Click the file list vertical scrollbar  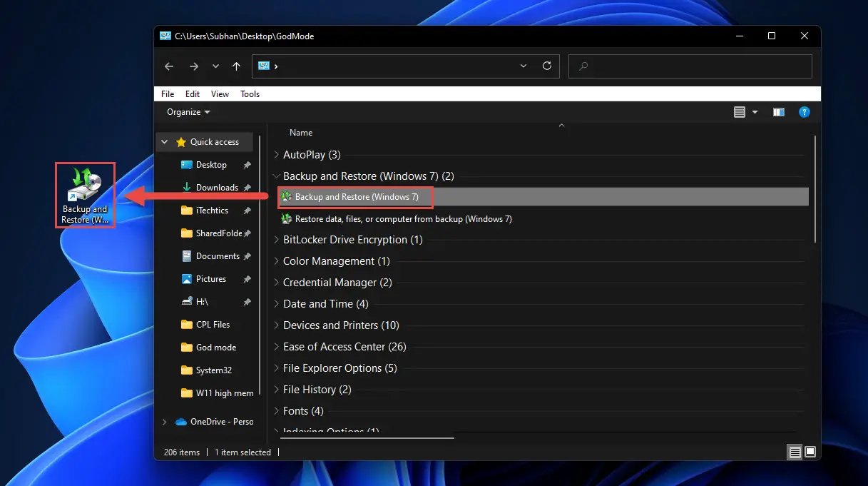[816, 188]
